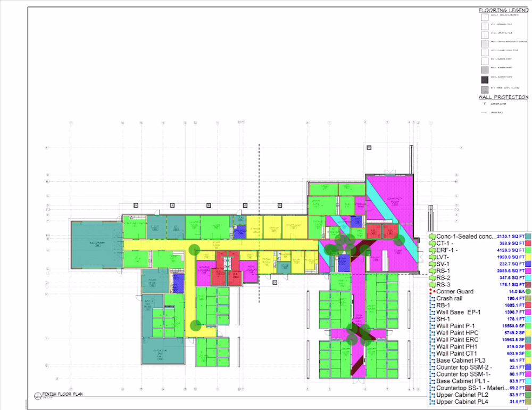
Task: Select the brown swatch on the RS-3 row
Action: point(528,285)
